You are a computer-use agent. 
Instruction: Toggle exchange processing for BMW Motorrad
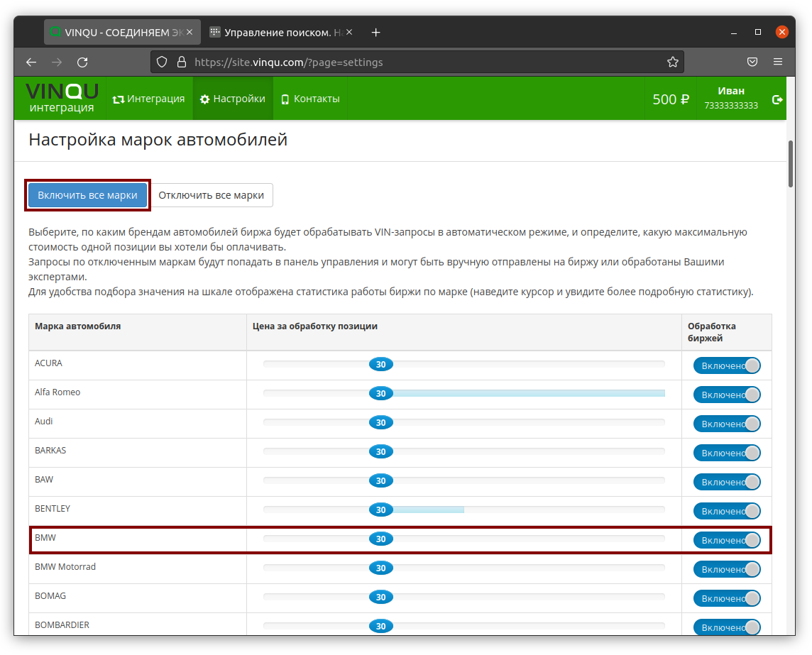pyautogui.click(x=727, y=569)
